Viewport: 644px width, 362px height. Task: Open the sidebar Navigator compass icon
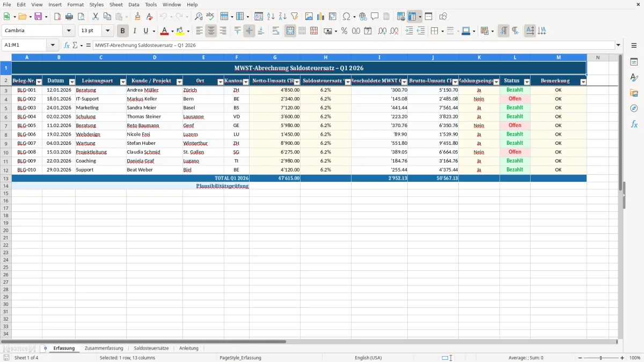coord(634,109)
